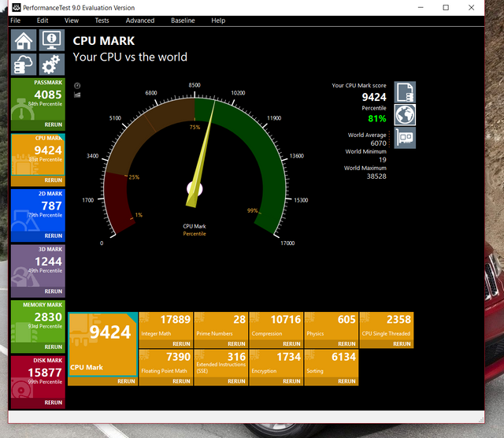Screen dimensions: 504x438
Task: Select the Compression 10716 tile
Action: pyautogui.click(x=276, y=326)
